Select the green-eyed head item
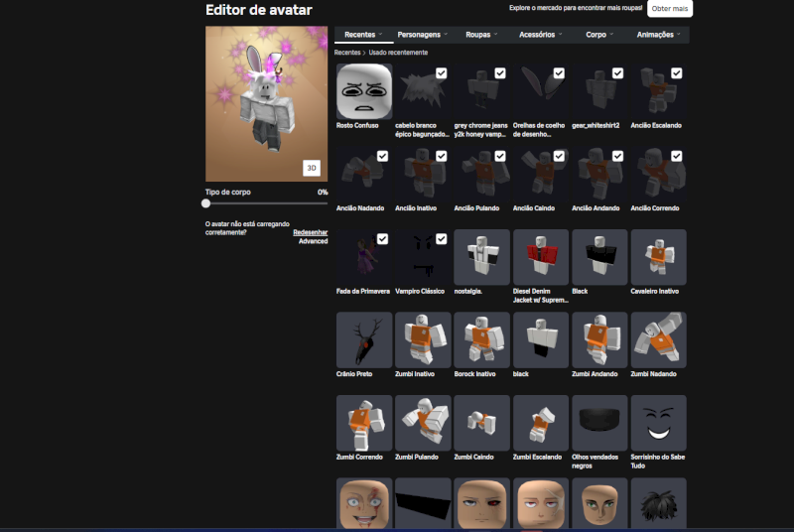794x532 pixels. pyautogui.click(x=599, y=503)
